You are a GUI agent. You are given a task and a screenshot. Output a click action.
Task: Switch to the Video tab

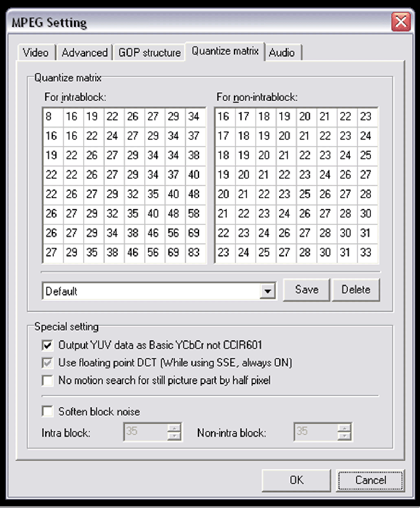pos(35,52)
